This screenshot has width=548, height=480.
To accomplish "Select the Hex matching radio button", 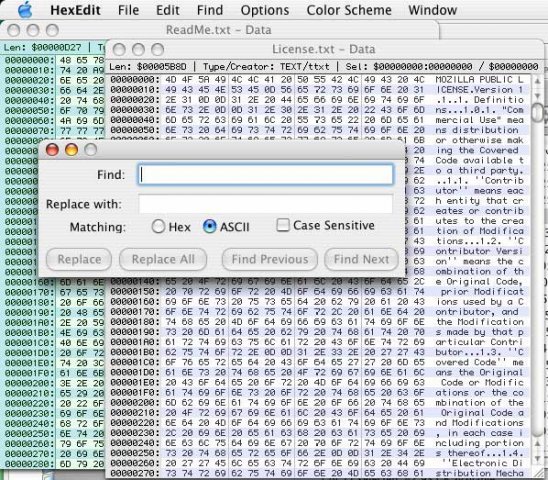I will click(158, 227).
